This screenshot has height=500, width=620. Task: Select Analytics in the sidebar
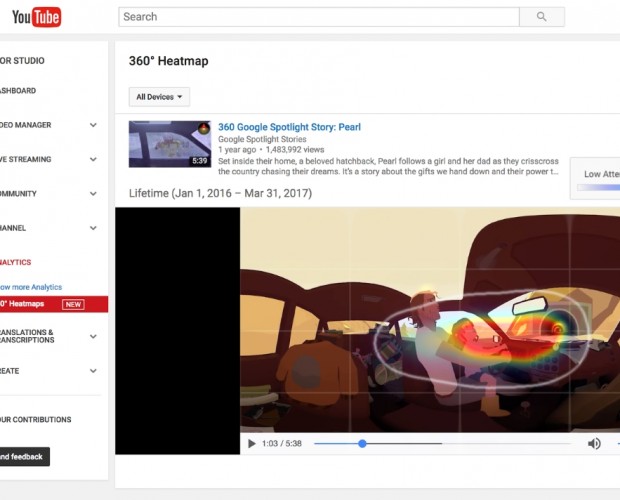coord(15,262)
